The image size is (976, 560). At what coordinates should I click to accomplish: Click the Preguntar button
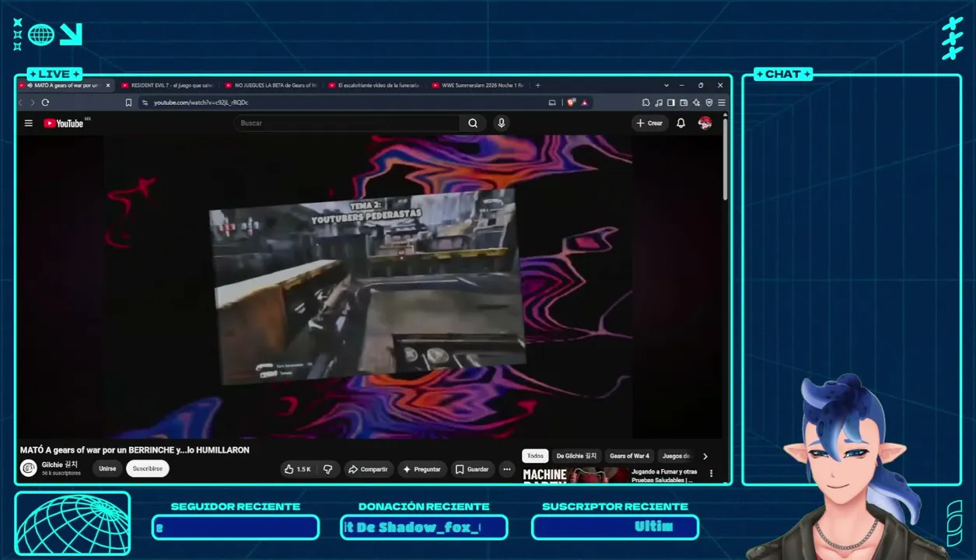pyautogui.click(x=423, y=469)
